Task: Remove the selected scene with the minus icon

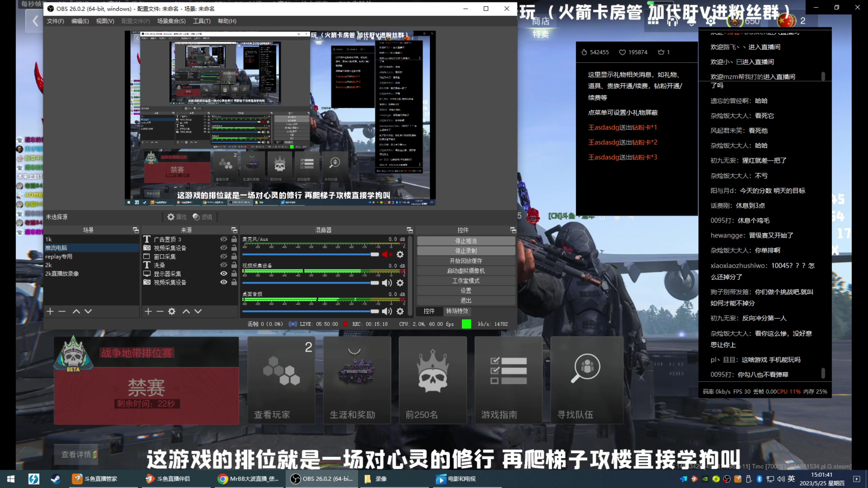Action: [62, 311]
